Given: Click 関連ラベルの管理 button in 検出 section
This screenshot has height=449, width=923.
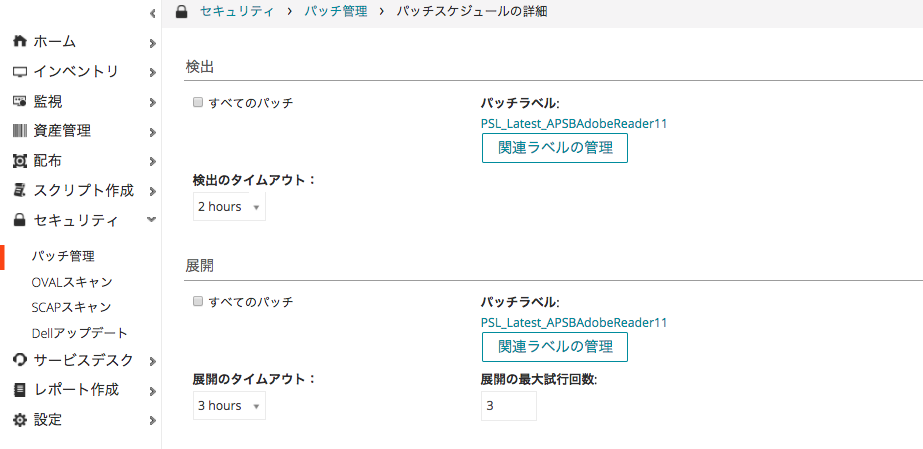Looking at the screenshot, I should pos(555,148).
